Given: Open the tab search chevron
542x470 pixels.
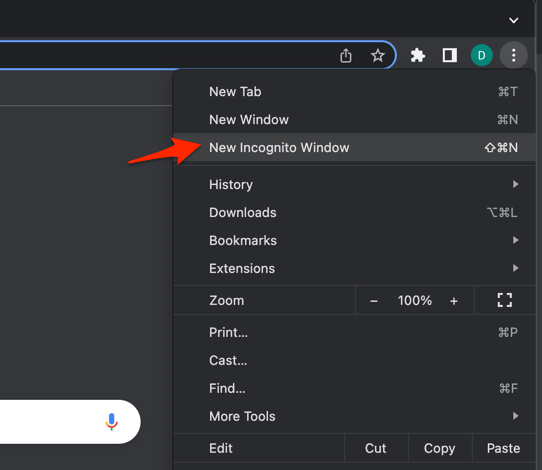Looking at the screenshot, I should (514, 20).
